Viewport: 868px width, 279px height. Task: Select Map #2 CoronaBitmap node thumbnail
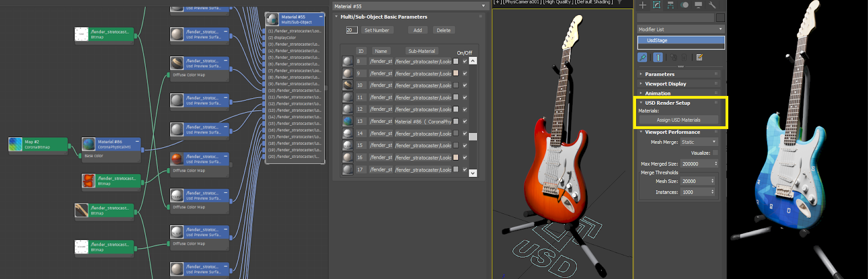pyautogui.click(x=15, y=144)
